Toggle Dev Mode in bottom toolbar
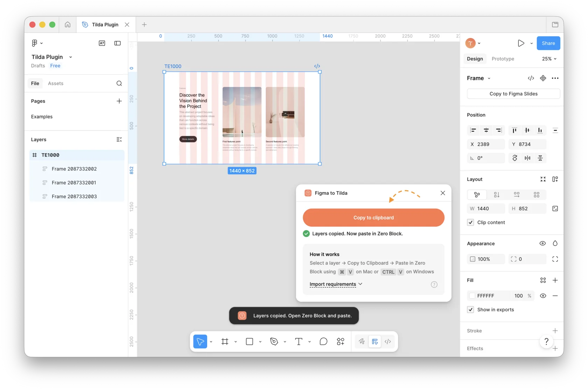Screen dimensions: 588x389 coord(388,341)
